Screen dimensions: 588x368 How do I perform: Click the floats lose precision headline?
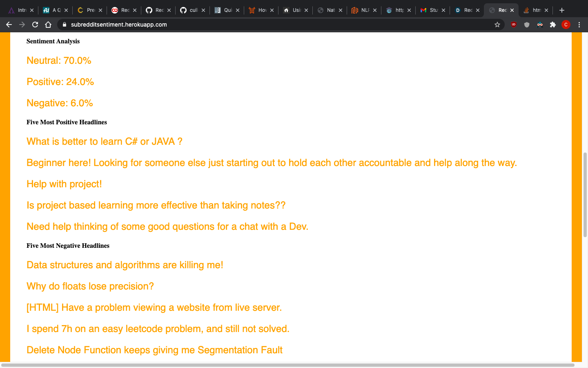pyautogui.click(x=90, y=286)
